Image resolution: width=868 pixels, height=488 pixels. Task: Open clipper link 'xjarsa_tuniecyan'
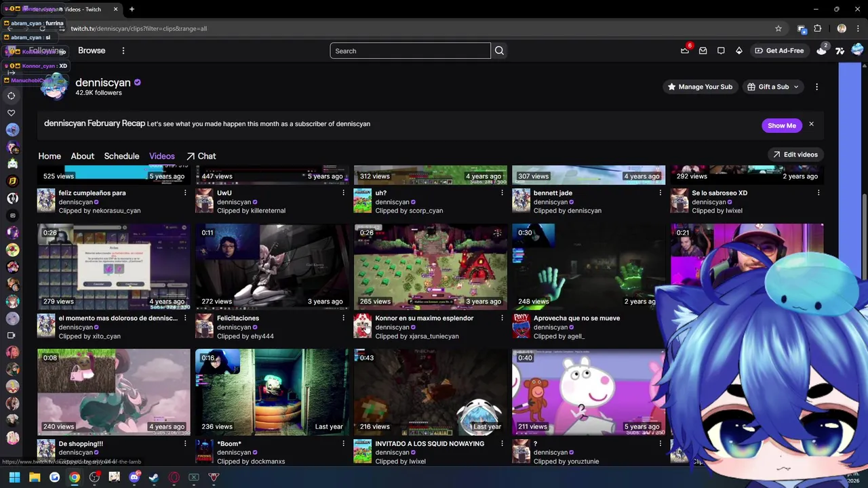pyautogui.click(x=434, y=336)
